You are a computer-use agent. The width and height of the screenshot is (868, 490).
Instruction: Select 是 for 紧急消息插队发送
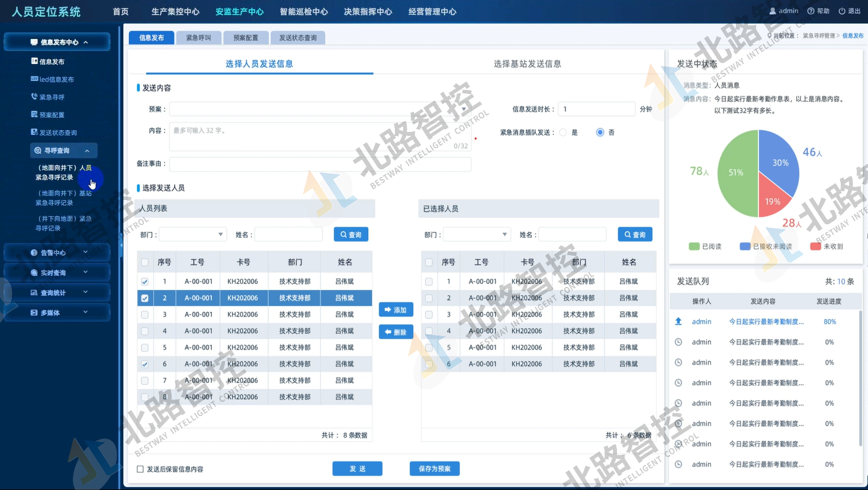[x=563, y=133]
